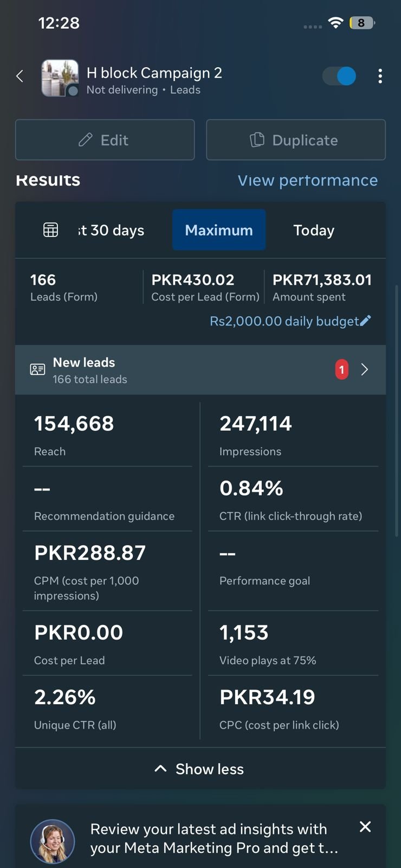Screen dimensions: 401x868
Task: Open New leads with the right chevron
Action: [x=365, y=370]
